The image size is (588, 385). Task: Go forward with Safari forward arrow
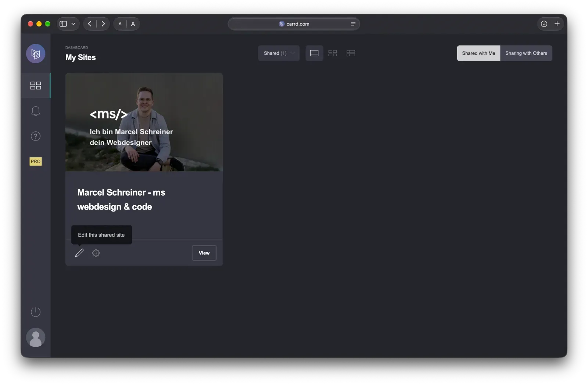(103, 24)
